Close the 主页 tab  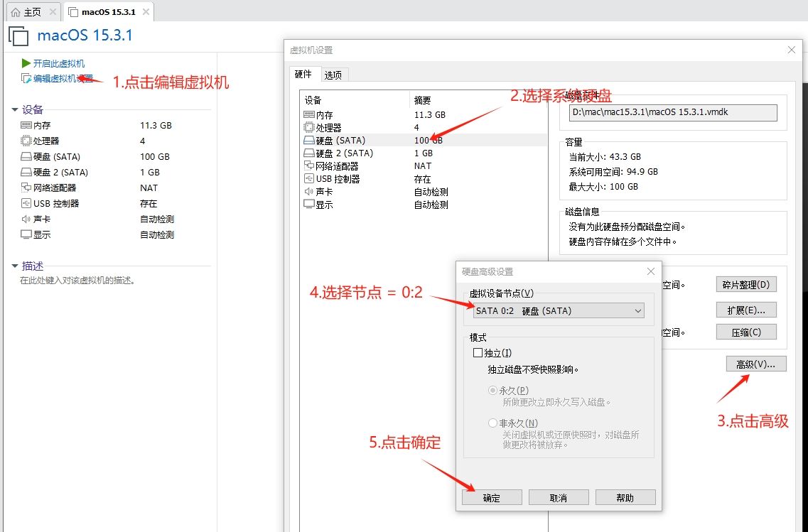pyautogui.click(x=53, y=12)
